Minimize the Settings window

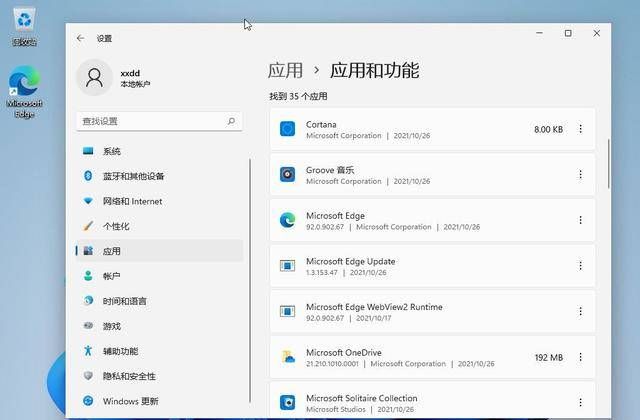click(x=539, y=33)
